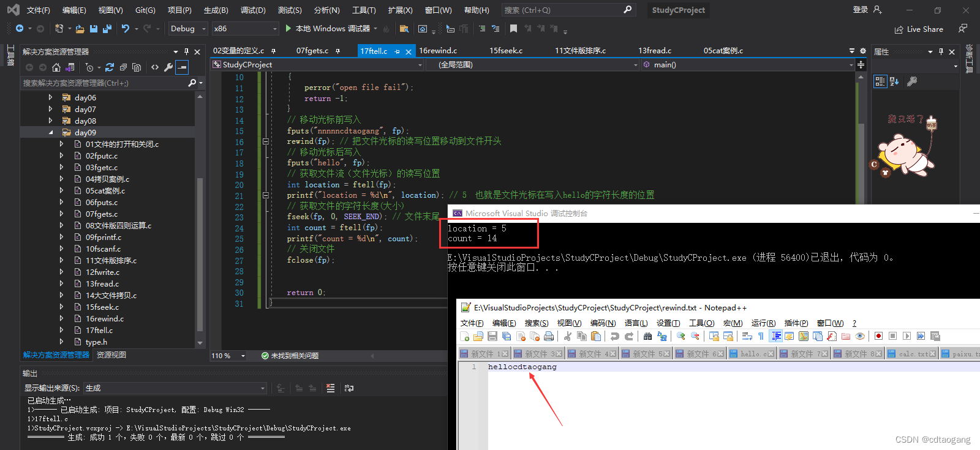Click the View Code icon in Solution Explorer
Screen dimensions: 980x450
(x=155, y=67)
